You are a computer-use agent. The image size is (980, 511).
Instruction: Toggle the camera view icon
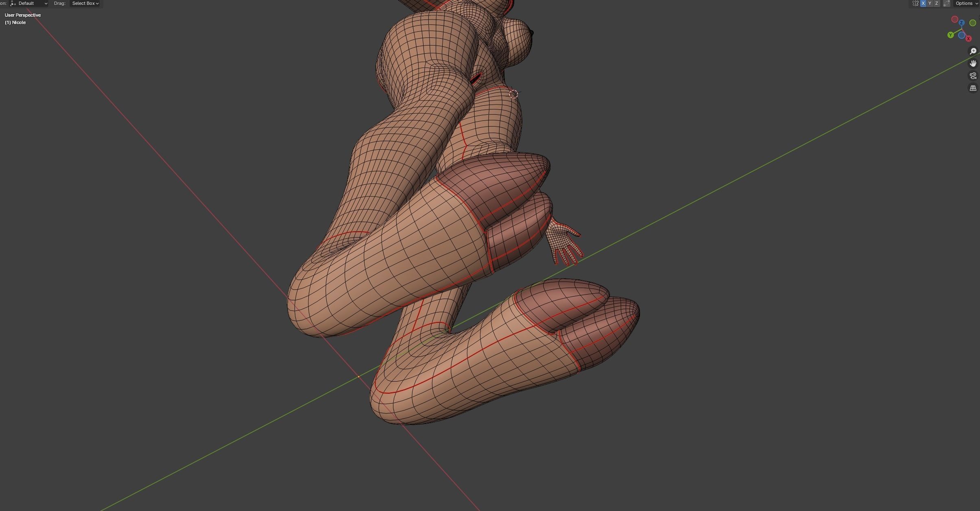click(x=973, y=76)
